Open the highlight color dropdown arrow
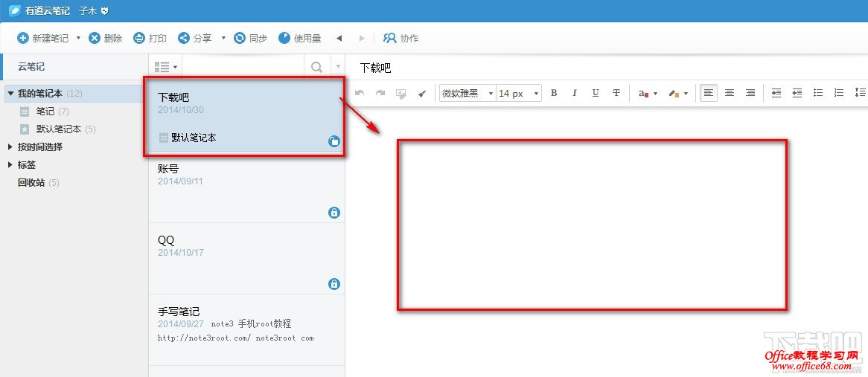This screenshot has height=377, width=868. click(x=686, y=94)
